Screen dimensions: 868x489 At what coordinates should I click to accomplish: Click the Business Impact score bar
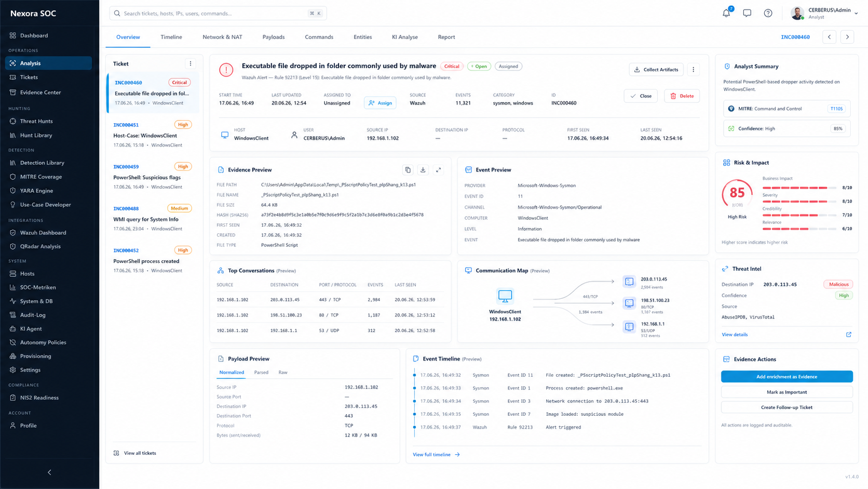click(x=799, y=188)
